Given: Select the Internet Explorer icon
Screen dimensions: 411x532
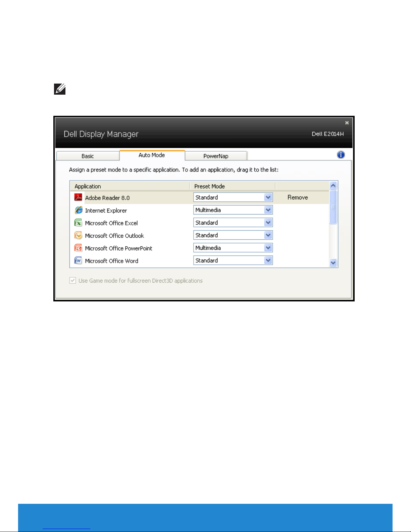Looking at the screenshot, I should click(79, 210).
